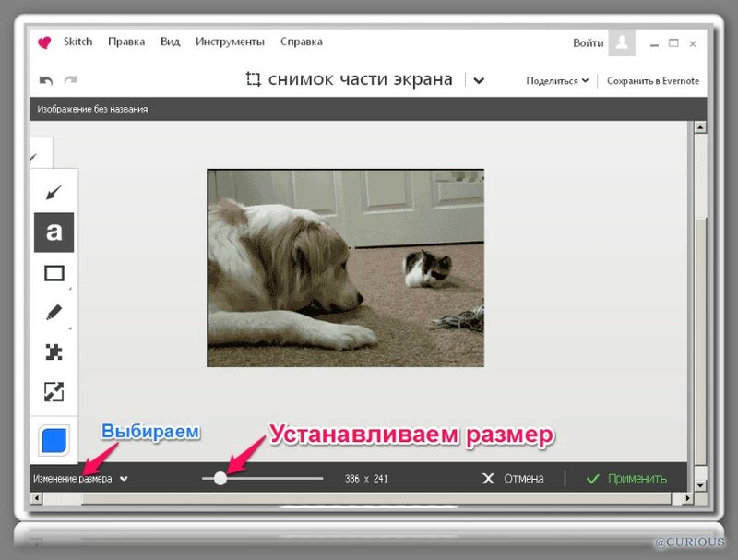The image size is (738, 560).
Task: Activate the Crop and resize tool
Action: (54, 392)
